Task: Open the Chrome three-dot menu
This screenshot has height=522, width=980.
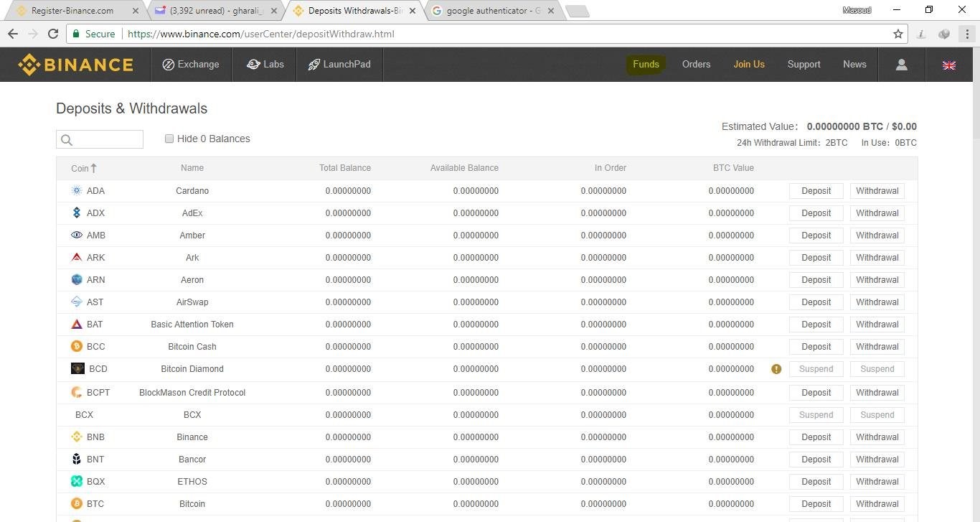Action: click(x=968, y=34)
